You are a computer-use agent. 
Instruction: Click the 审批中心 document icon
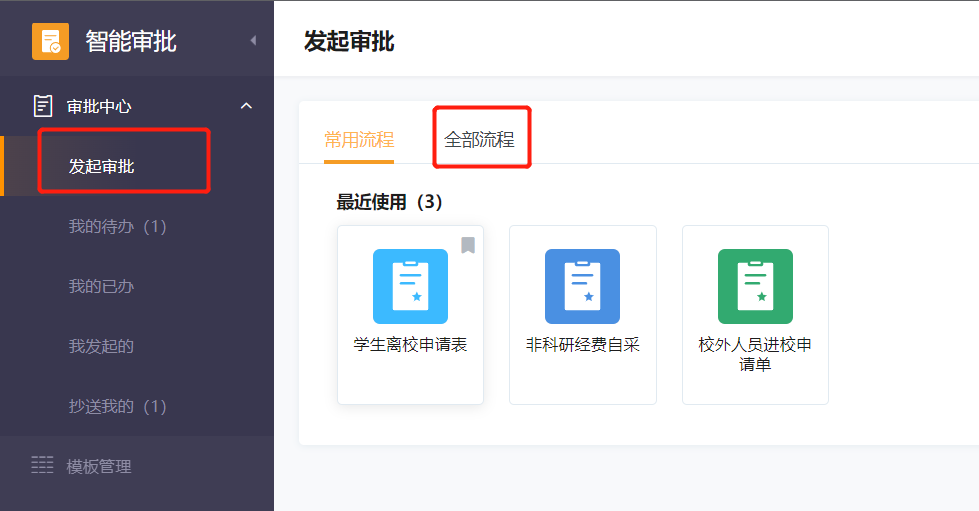(43, 106)
